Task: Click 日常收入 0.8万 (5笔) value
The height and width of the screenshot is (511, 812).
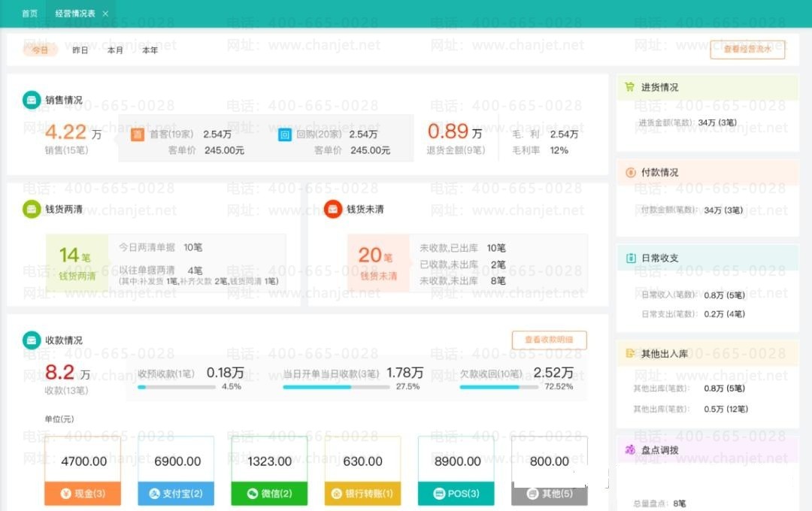Action: click(725, 295)
